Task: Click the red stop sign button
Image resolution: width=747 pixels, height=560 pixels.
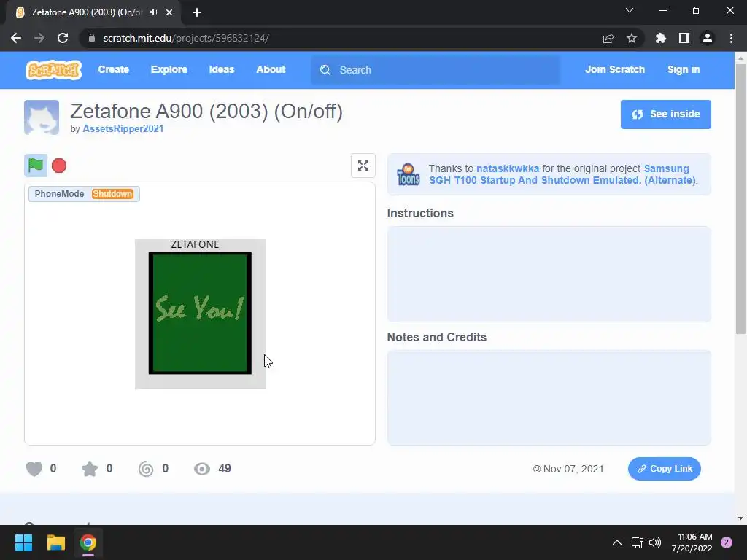Action: click(59, 166)
